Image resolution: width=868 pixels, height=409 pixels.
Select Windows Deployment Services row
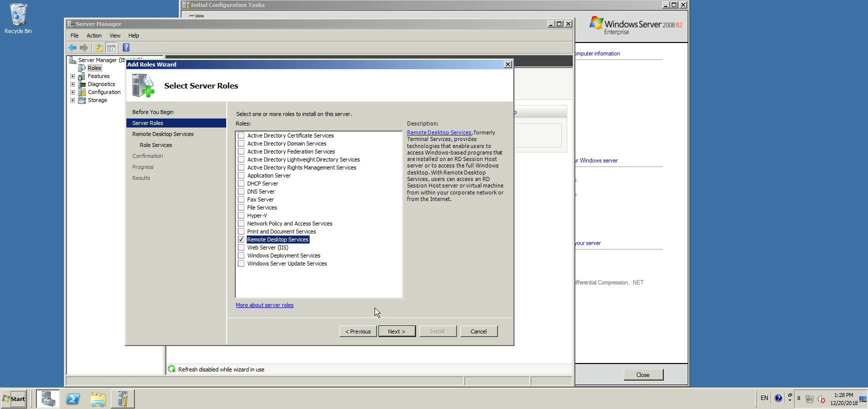284,255
